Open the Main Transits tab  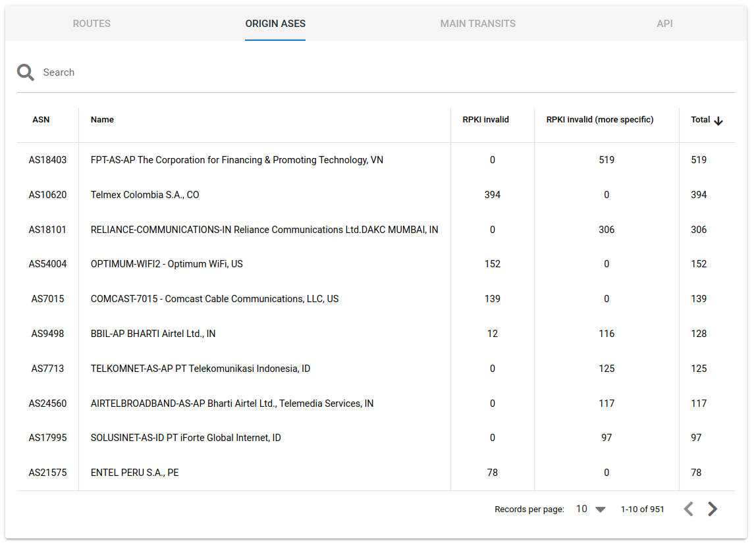[x=478, y=24]
